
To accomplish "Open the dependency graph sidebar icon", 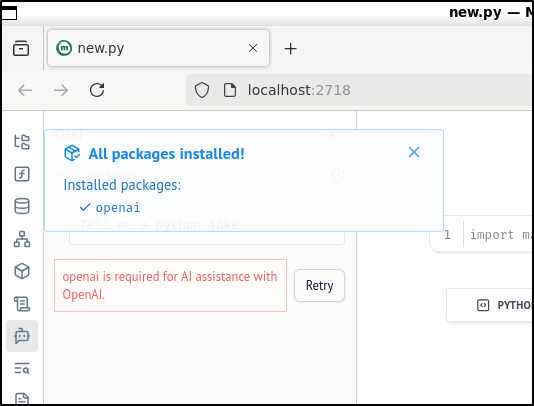I will coord(22,239).
